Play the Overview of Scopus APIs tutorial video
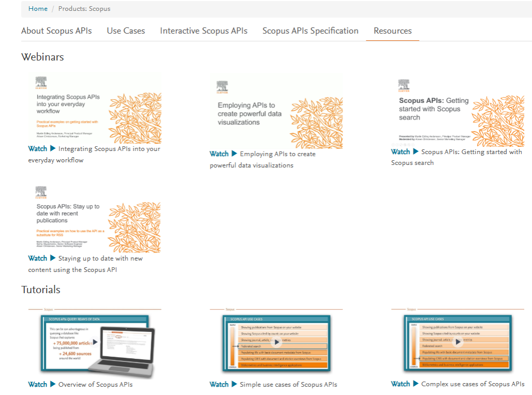 (95, 342)
